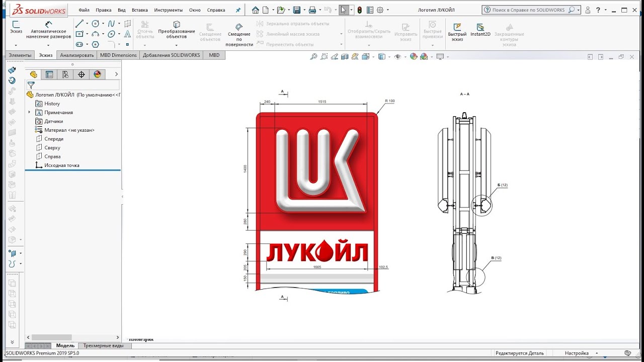Click the Options gear icon

[x=380, y=10]
